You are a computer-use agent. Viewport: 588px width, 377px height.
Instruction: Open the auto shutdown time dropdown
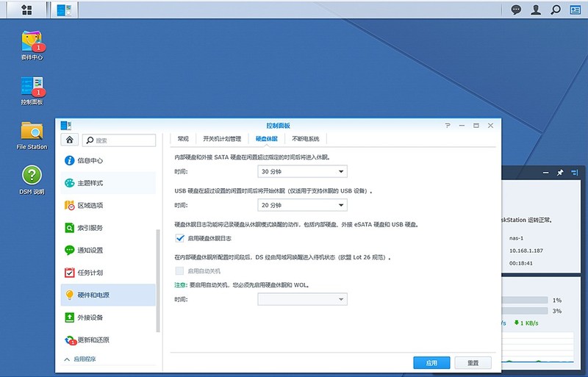[302, 299]
